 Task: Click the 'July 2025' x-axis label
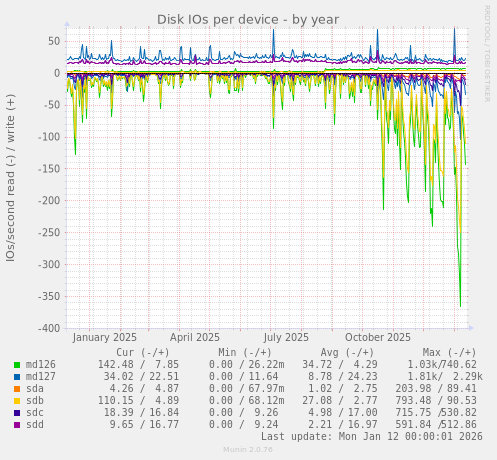click(x=286, y=337)
